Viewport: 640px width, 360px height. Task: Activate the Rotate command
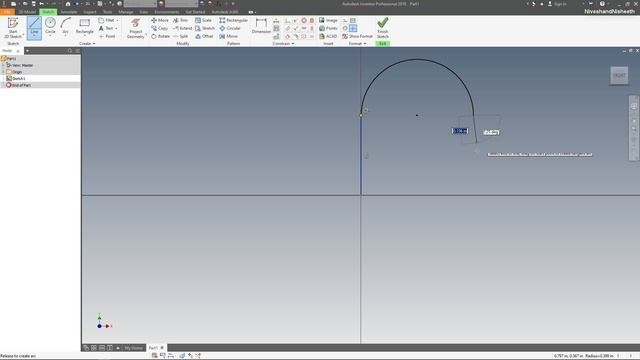point(160,36)
